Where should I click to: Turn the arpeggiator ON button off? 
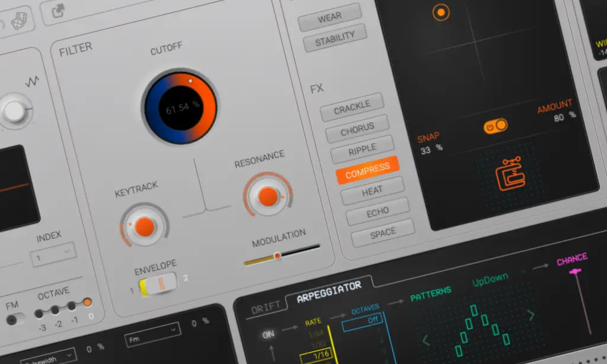(x=268, y=334)
